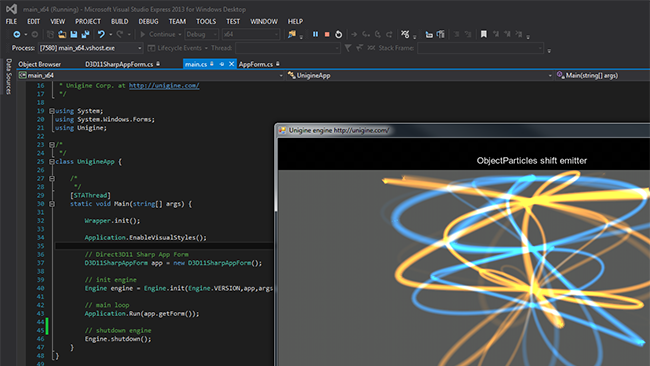650x366 pixels.
Task: Click the uncomment selection icon
Action: point(468,34)
